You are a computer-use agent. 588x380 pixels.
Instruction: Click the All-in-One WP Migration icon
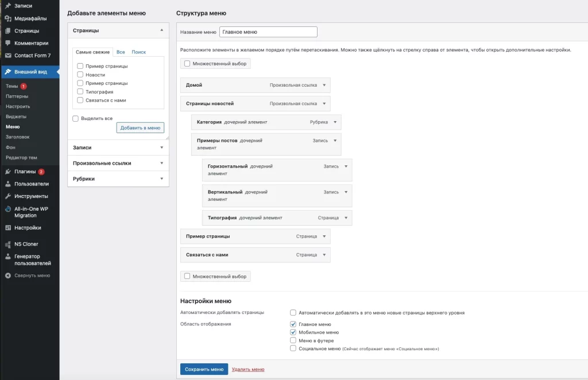click(8, 210)
